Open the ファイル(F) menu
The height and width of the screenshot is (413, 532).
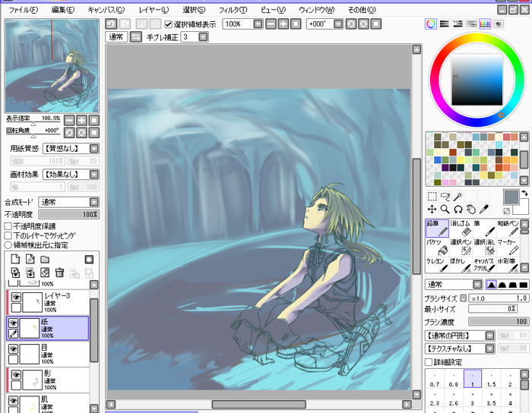point(23,10)
